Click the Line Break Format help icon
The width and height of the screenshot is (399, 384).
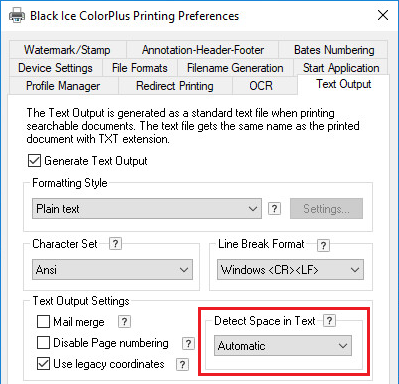click(323, 246)
